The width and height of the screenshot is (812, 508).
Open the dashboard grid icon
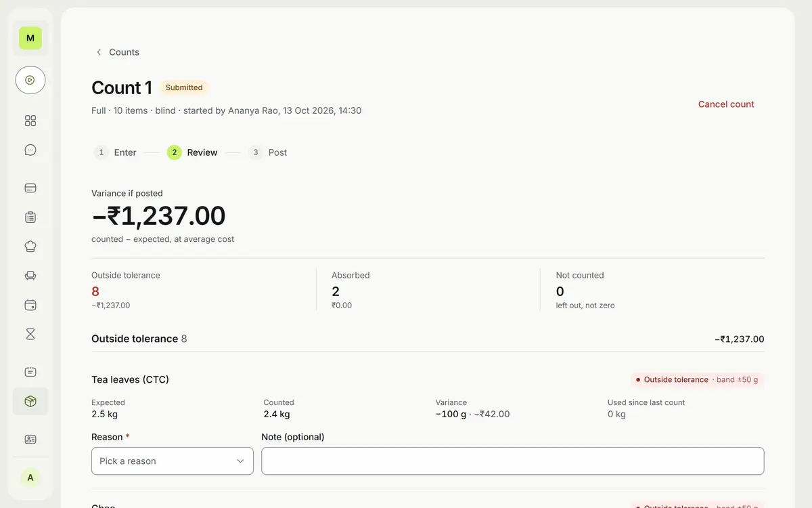(30, 121)
